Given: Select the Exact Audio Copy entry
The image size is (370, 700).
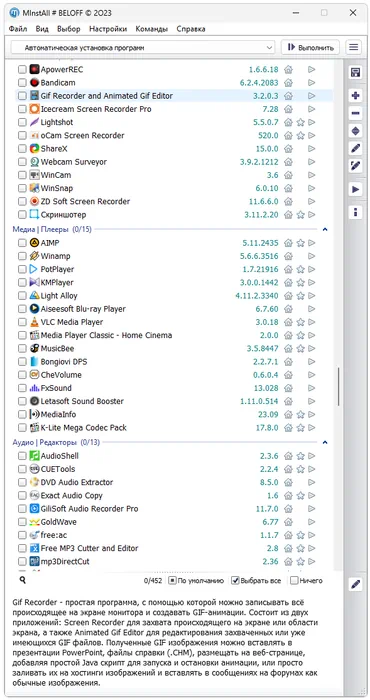Looking at the screenshot, I should [x=174, y=496].
